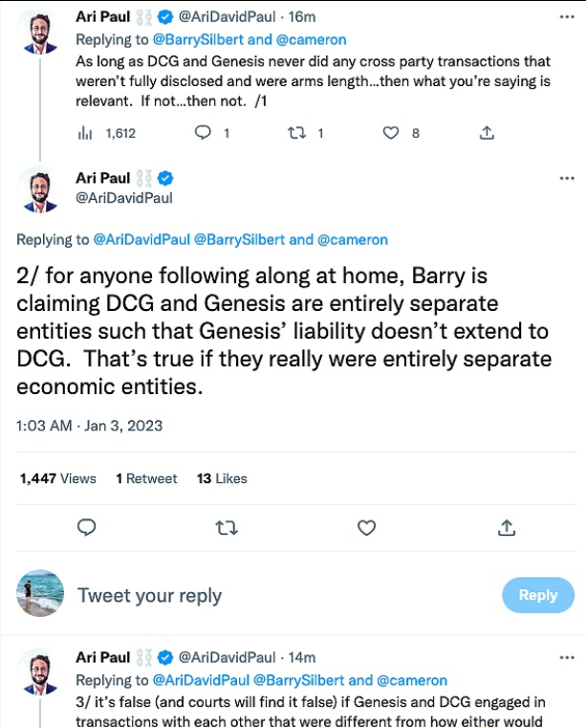This screenshot has width=586, height=728.
Task: Share the main 2/ tweet
Action: click(507, 527)
